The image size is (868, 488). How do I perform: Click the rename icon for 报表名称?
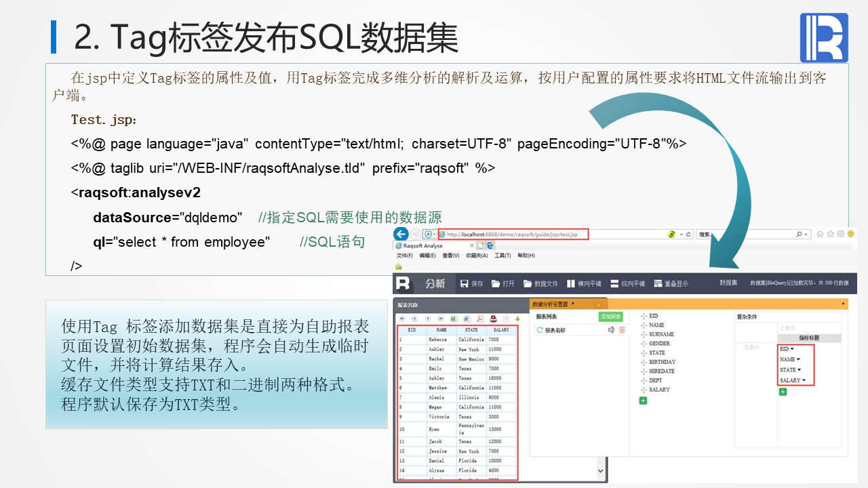(x=612, y=330)
